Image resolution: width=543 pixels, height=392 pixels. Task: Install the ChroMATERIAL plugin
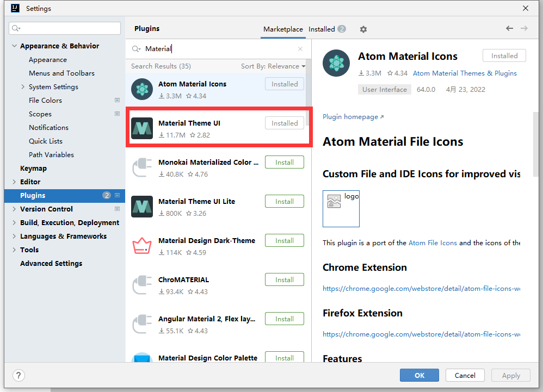click(285, 279)
